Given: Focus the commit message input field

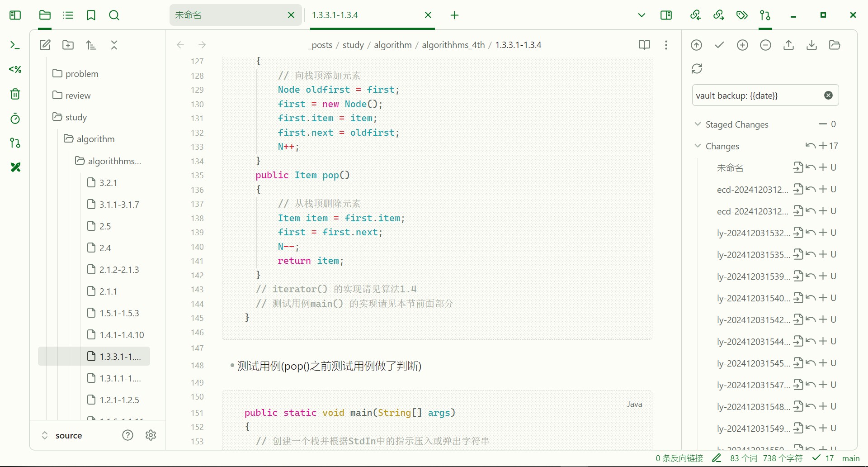Looking at the screenshot, I should [757, 95].
